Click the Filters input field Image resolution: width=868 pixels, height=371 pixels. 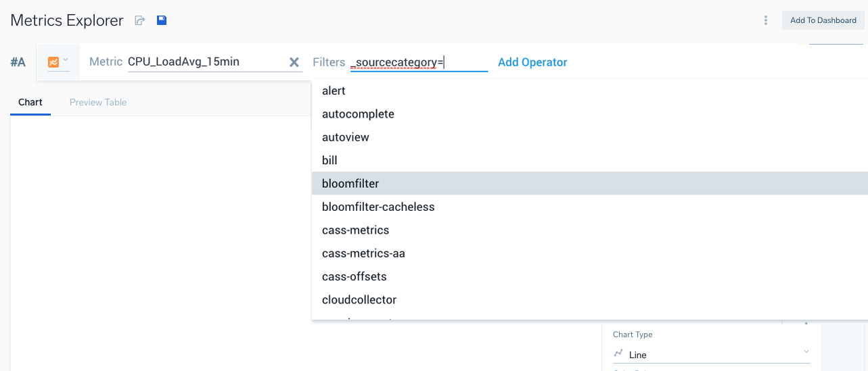[x=418, y=62]
